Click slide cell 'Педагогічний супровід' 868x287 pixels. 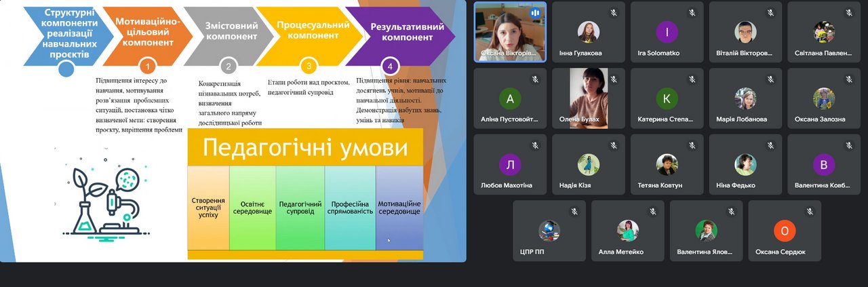click(x=300, y=207)
